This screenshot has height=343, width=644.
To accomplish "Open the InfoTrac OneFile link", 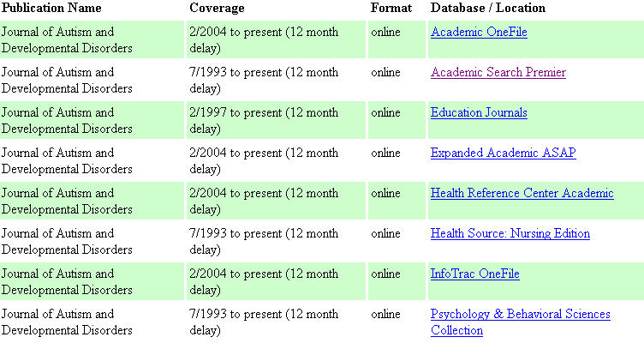I will pyautogui.click(x=474, y=274).
